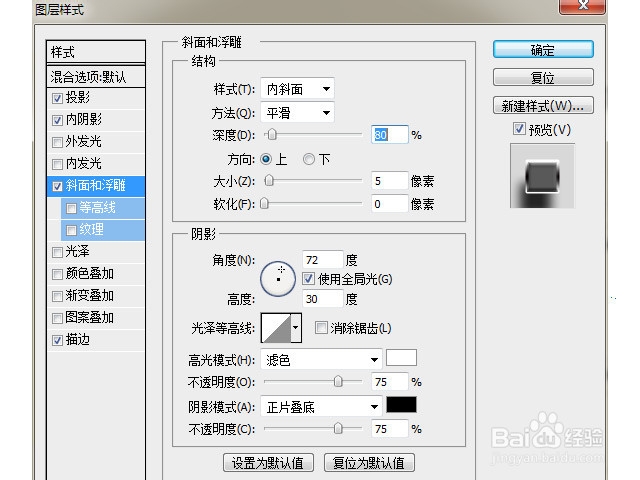Viewport: 640px width, 480px height.
Task: Open the 样式(T) 内斜面 dropdown
Action: point(297,89)
